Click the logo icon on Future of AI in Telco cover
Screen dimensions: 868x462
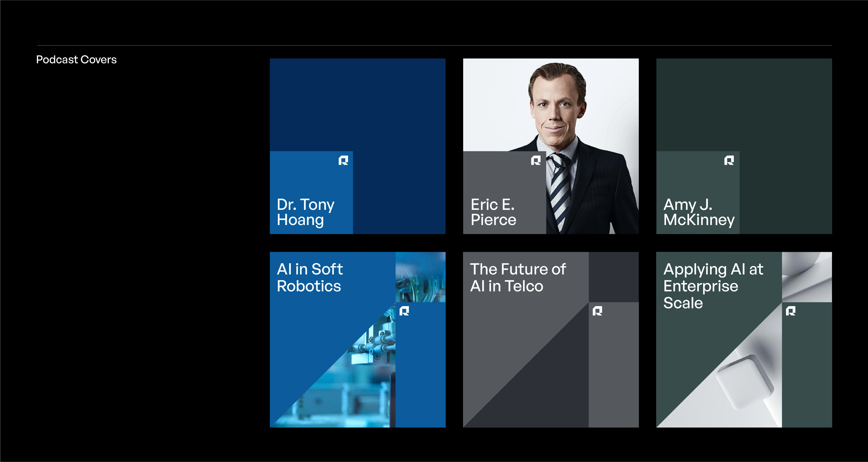597,311
